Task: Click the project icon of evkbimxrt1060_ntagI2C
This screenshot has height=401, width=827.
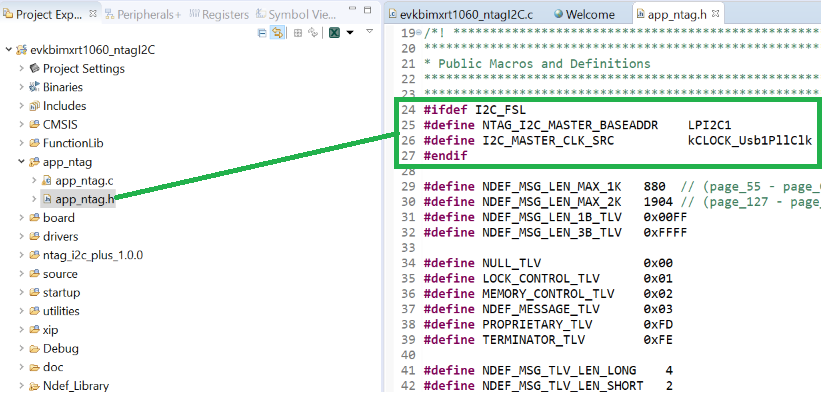Action: coord(22,50)
